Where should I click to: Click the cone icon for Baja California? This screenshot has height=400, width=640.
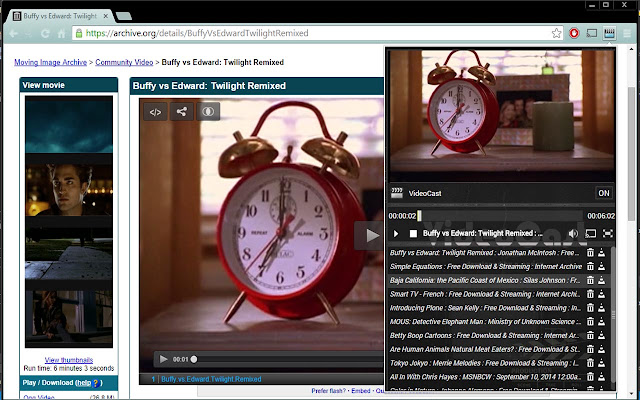(x=602, y=280)
